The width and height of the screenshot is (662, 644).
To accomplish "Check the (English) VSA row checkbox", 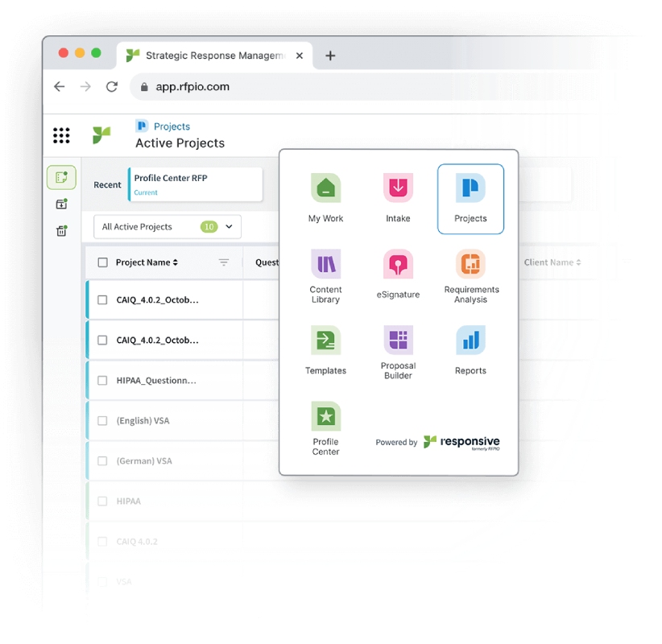I will coord(102,421).
